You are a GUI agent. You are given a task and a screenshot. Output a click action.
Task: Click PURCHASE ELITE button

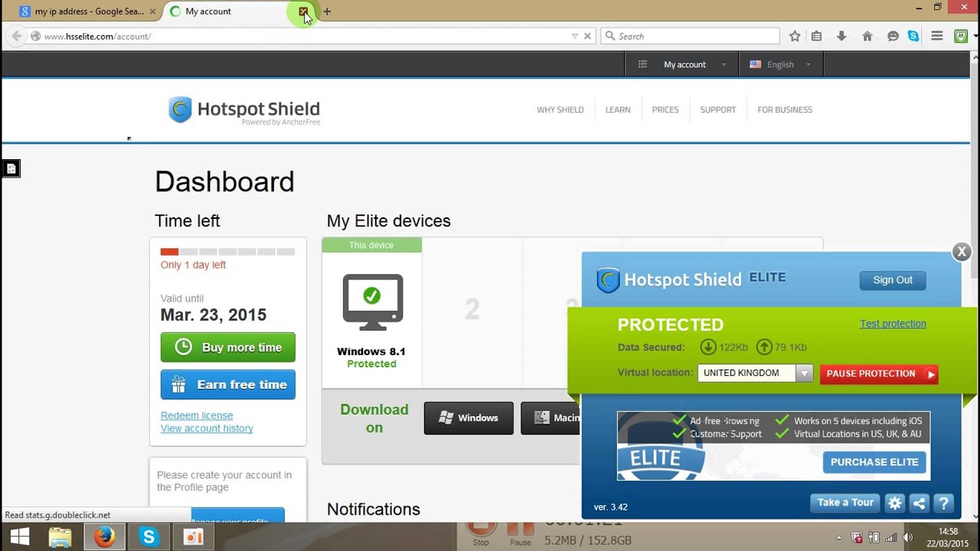pos(874,462)
